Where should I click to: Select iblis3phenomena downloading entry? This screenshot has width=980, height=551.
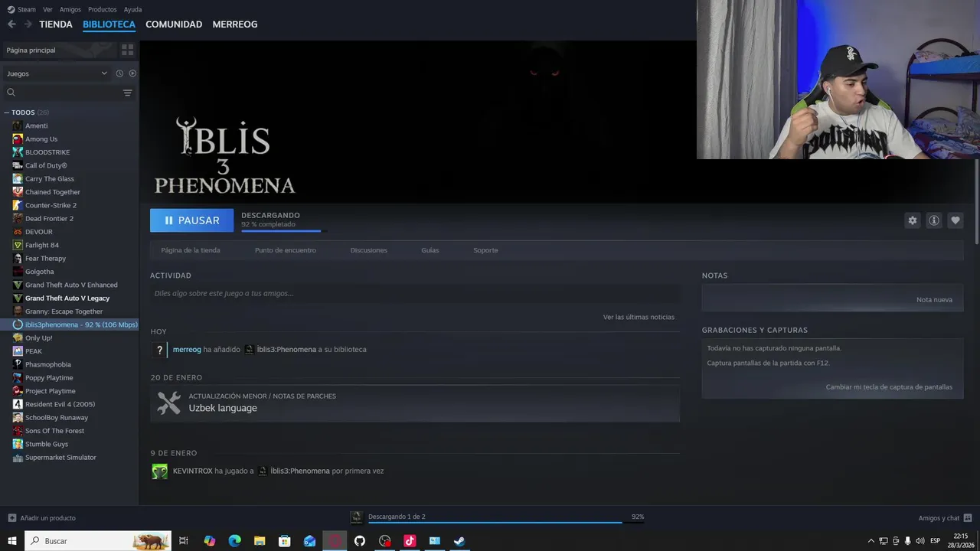coord(69,324)
